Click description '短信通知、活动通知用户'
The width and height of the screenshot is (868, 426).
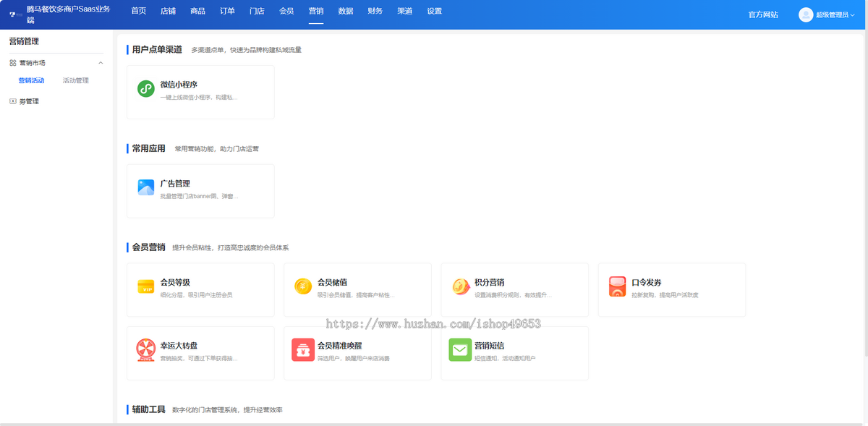coord(505,358)
